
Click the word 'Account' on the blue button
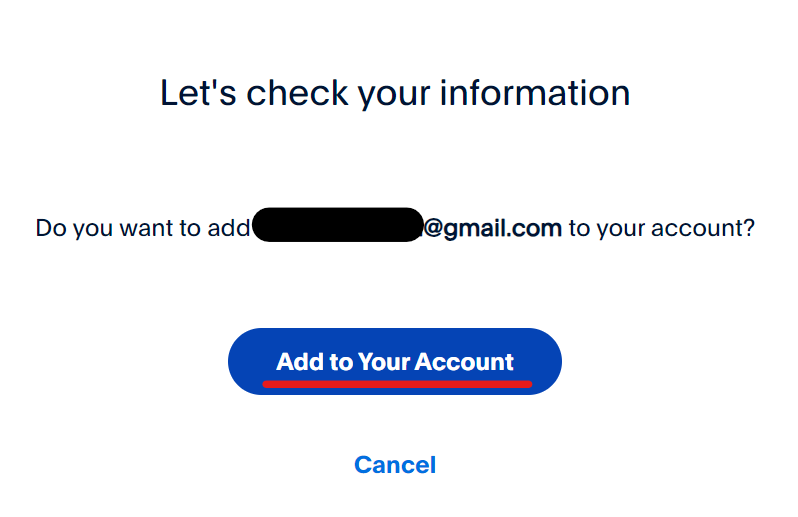[464, 362]
